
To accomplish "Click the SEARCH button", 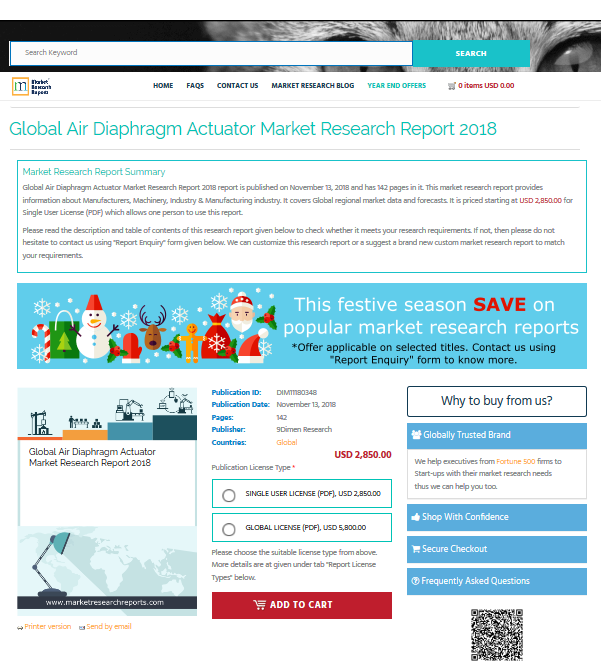I will (471, 54).
